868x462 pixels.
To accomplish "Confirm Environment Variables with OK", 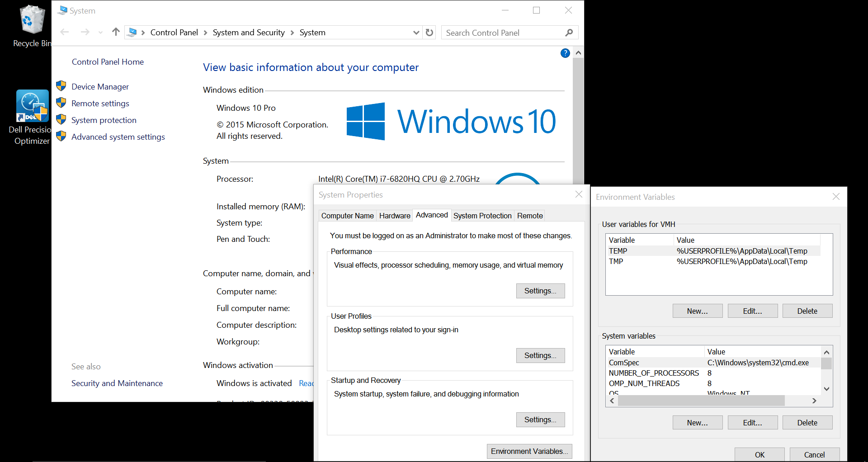I will coord(759,454).
